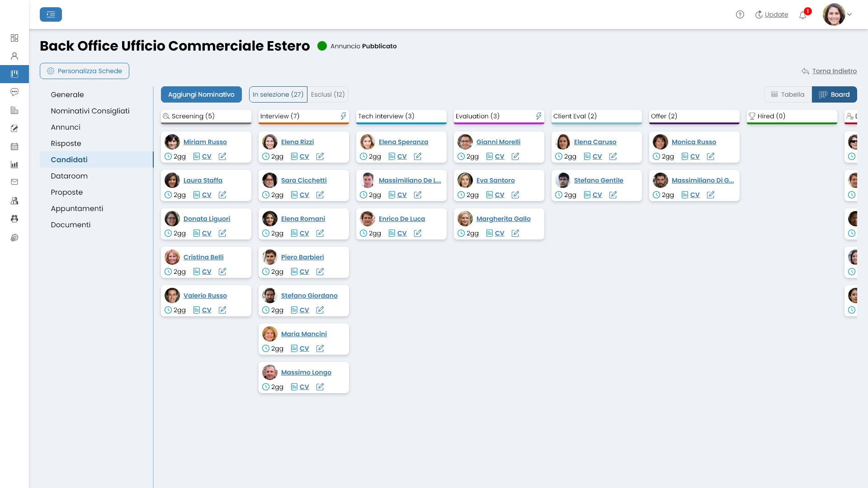Open Elena Rizzi's CV link
This screenshot has width=868, height=488.
click(305, 156)
